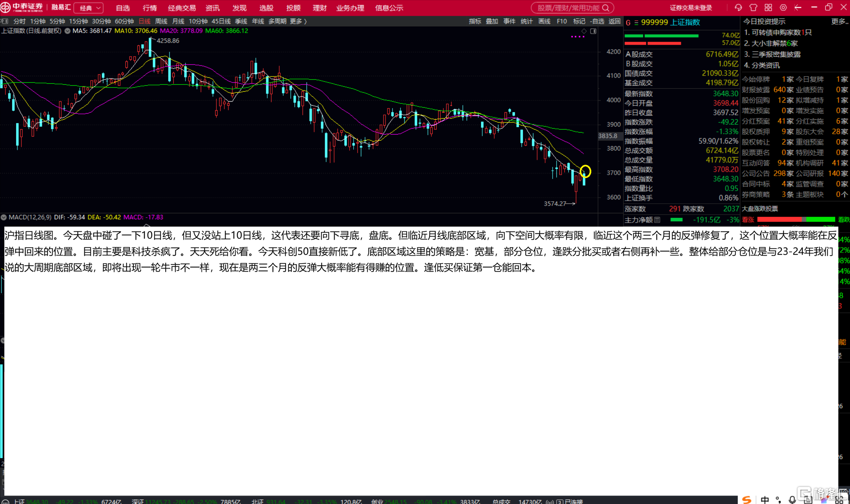Switch to 周线 weekly chart tab
This screenshot has height=504, width=850.
161,21
